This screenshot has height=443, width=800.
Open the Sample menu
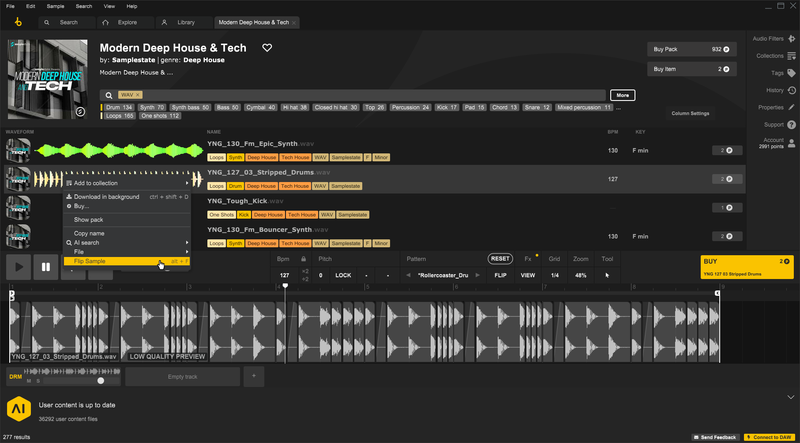[55, 6]
